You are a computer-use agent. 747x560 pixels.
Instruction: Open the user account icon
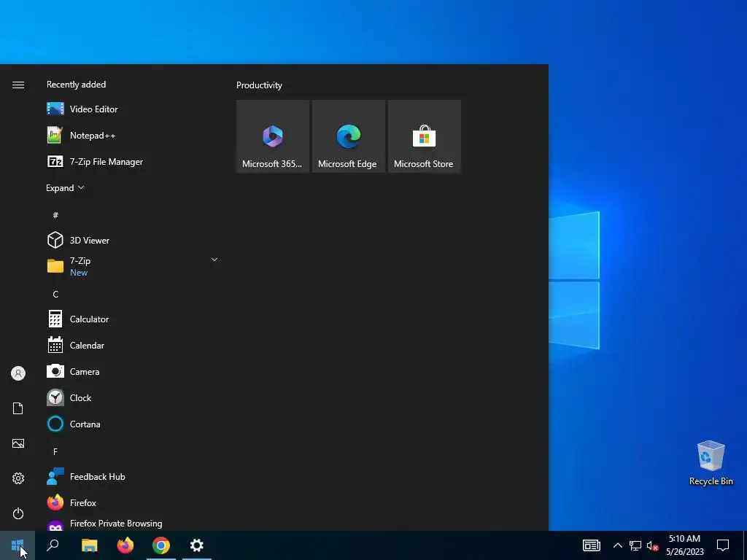18,373
